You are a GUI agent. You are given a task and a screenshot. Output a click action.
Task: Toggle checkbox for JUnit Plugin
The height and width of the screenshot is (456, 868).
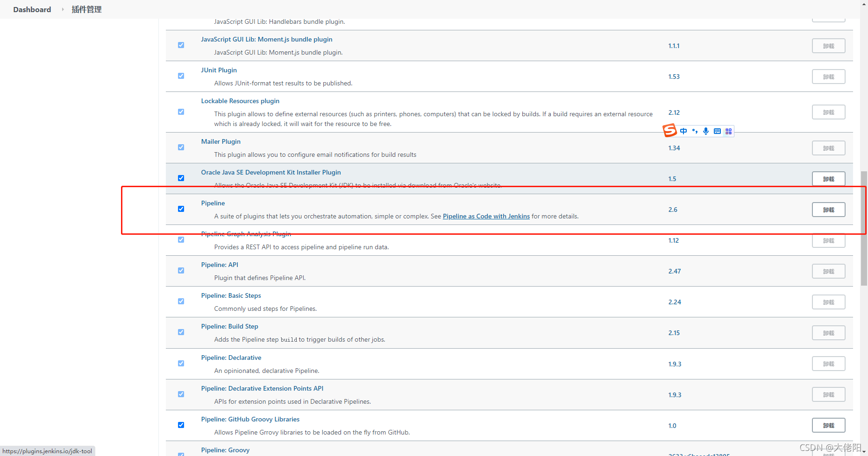[x=181, y=76]
